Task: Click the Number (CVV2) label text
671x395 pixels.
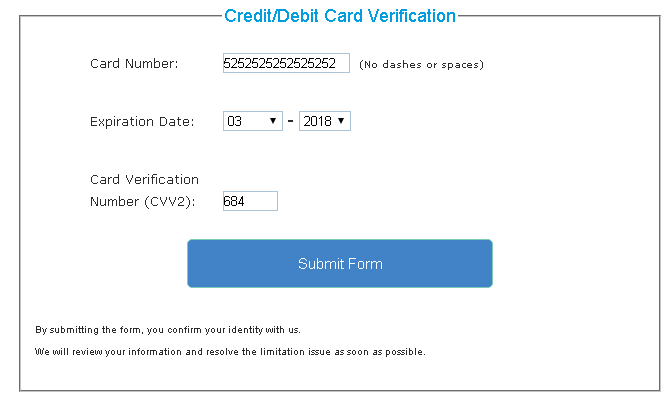Action: [143, 202]
